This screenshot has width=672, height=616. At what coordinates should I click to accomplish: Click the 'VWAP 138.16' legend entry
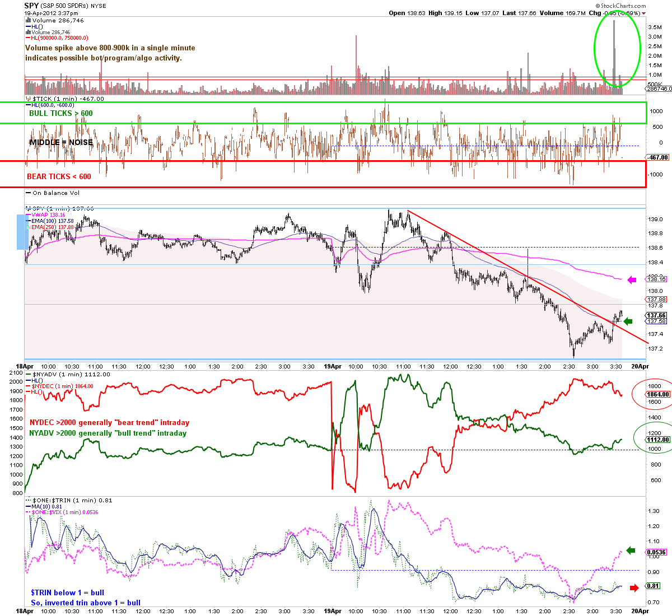46,214
